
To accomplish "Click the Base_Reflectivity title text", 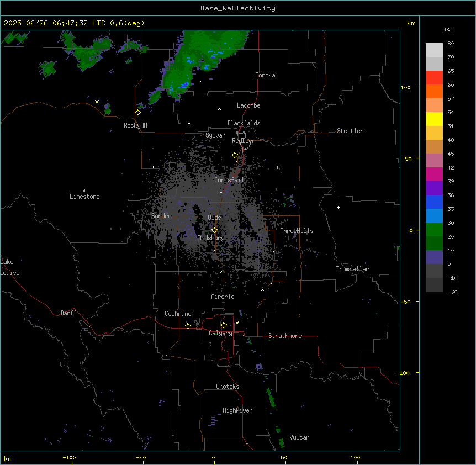I will click(x=238, y=8).
